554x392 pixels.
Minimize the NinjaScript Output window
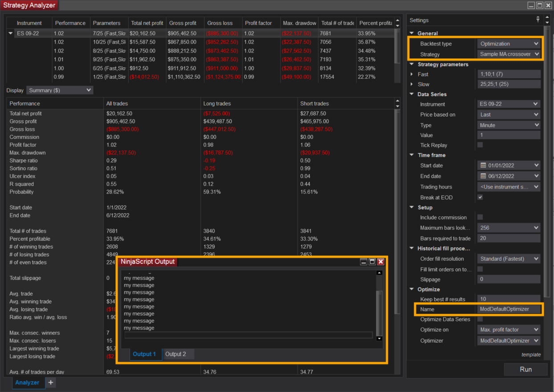pos(364,262)
